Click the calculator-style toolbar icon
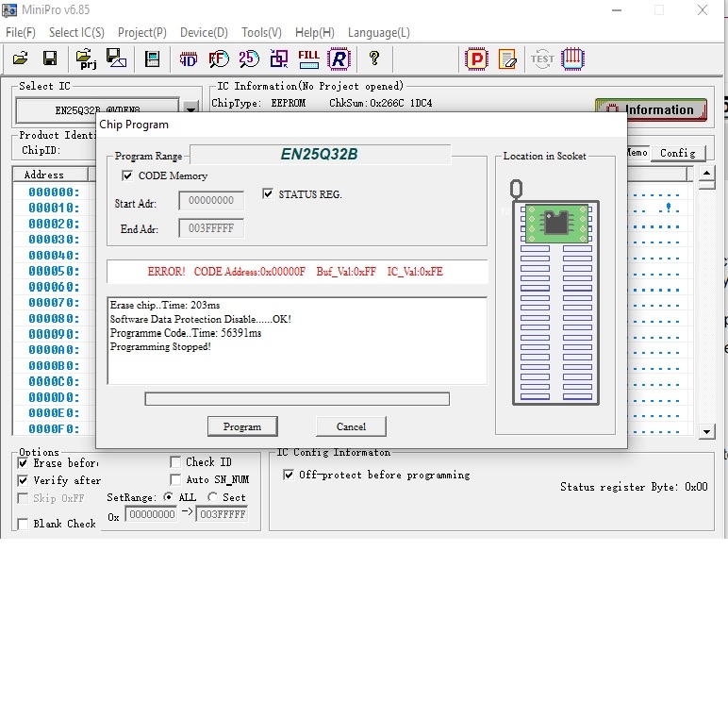Viewport: 728px width, 718px height. point(152,59)
